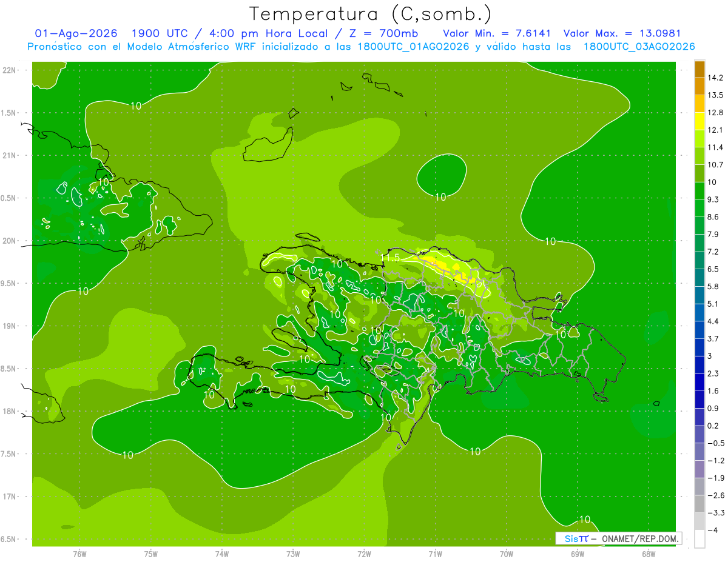728x562 pixels.
Task: Click 'Valor Min. = 7.6141' text
Action: point(497,33)
